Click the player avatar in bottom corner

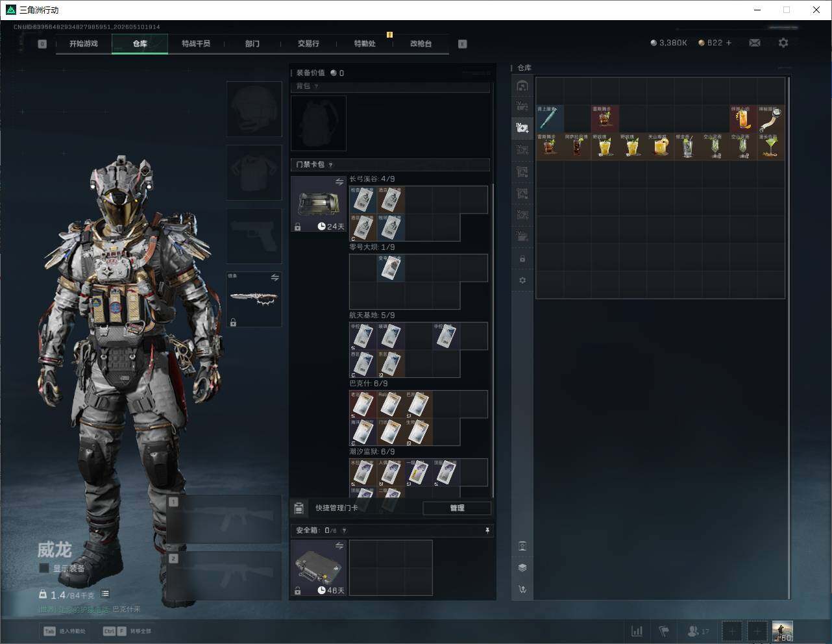(782, 631)
